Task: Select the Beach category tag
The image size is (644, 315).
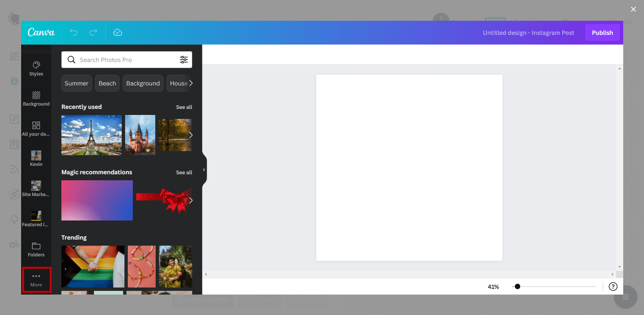Action: tap(107, 83)
